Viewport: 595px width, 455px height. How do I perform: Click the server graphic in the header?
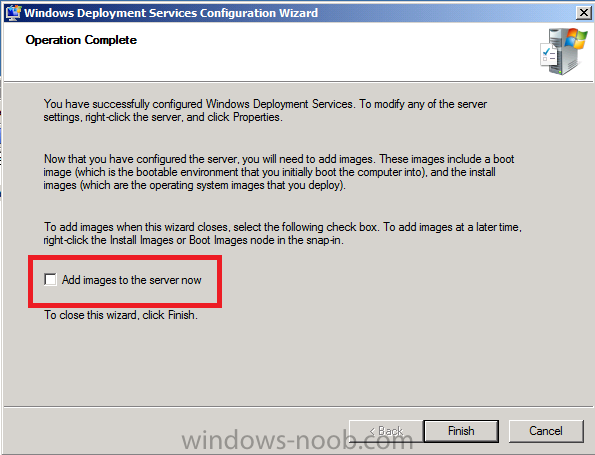point(565,52)
